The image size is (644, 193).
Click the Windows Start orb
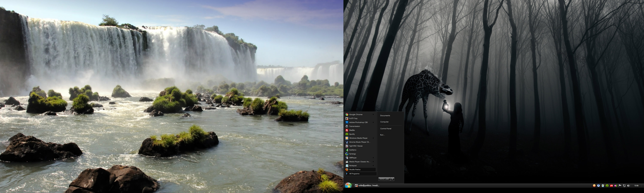click(x=348, y=185)
